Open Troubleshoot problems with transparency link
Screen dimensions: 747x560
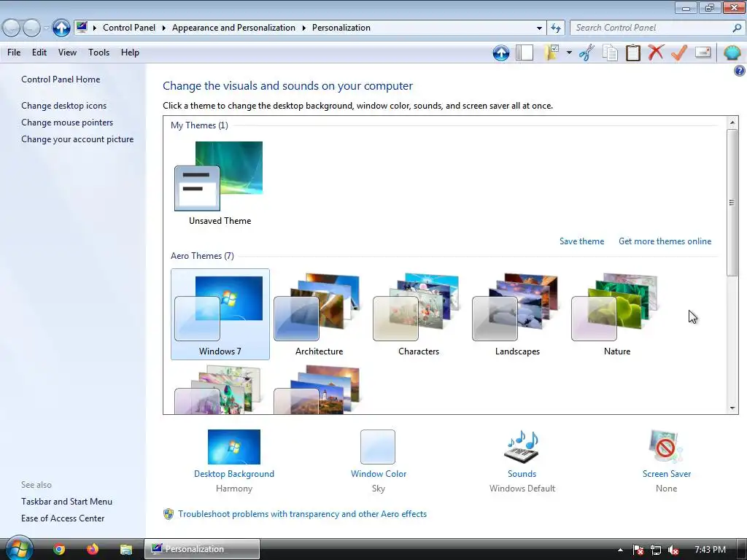click(x=302, y=514)
